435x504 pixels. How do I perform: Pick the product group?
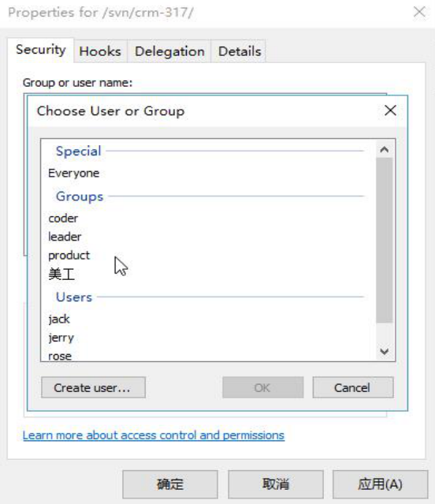point(69,256)
